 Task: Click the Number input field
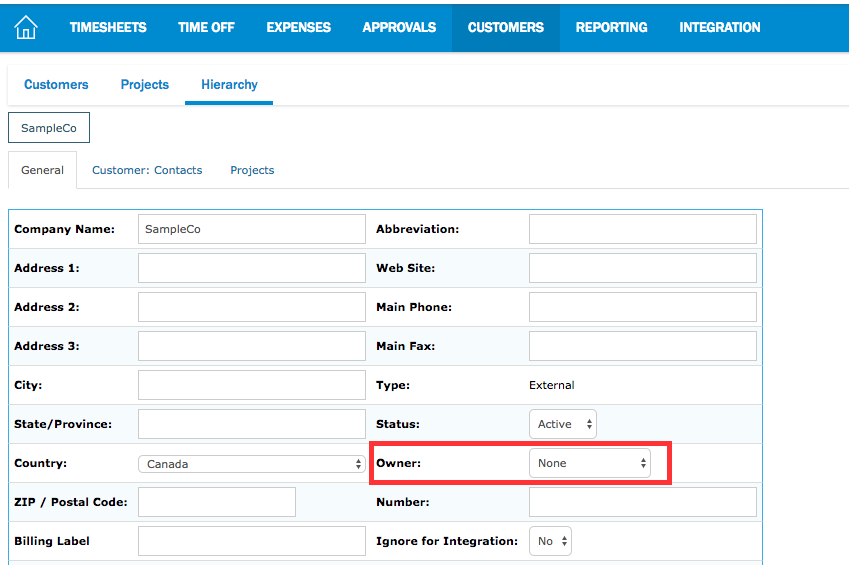643,502
